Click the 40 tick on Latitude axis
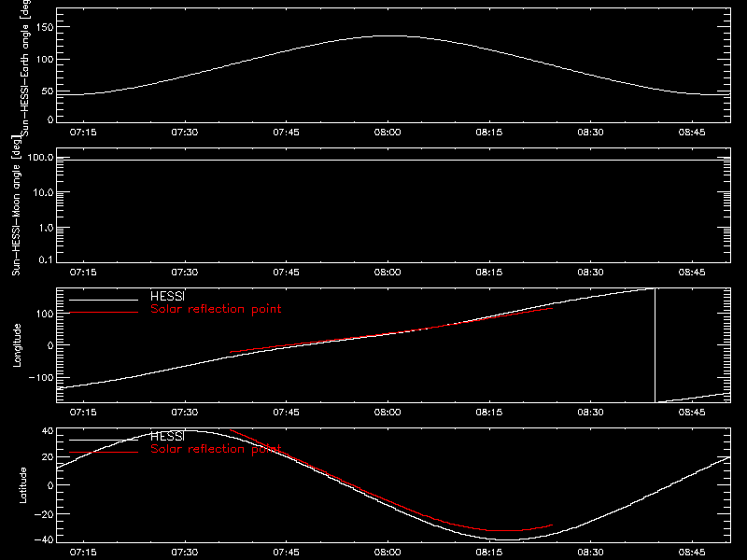Image resolution: width=747 pixels, height=560 pixels. point(48,431)
